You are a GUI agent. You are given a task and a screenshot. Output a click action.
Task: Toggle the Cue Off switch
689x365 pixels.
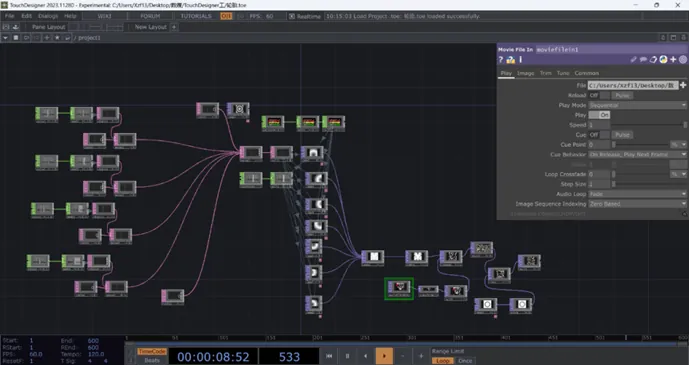(x=599, y=134)
